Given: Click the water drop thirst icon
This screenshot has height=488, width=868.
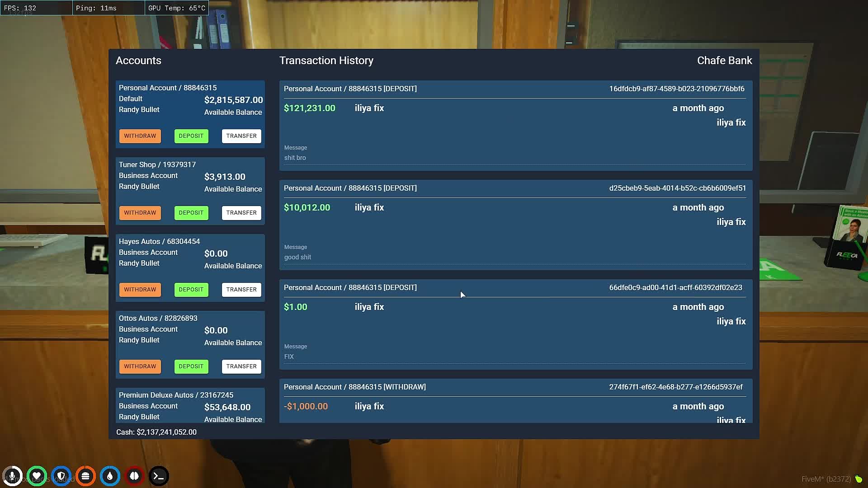Looking at the screenshot, I should coord(110,476).
